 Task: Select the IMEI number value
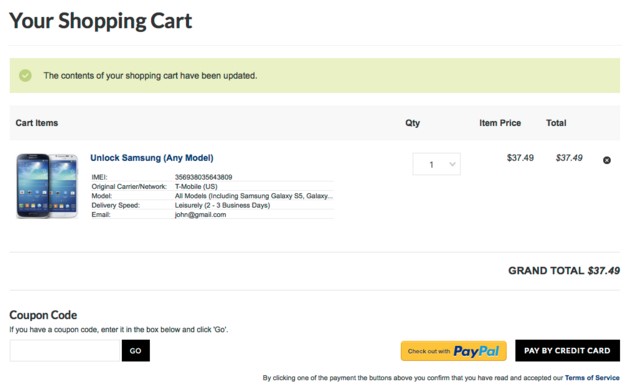203,177
